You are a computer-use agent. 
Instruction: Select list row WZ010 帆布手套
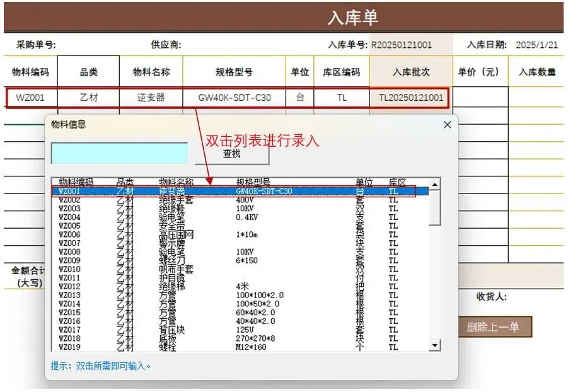pyautogui.click(x=240, y=269)
